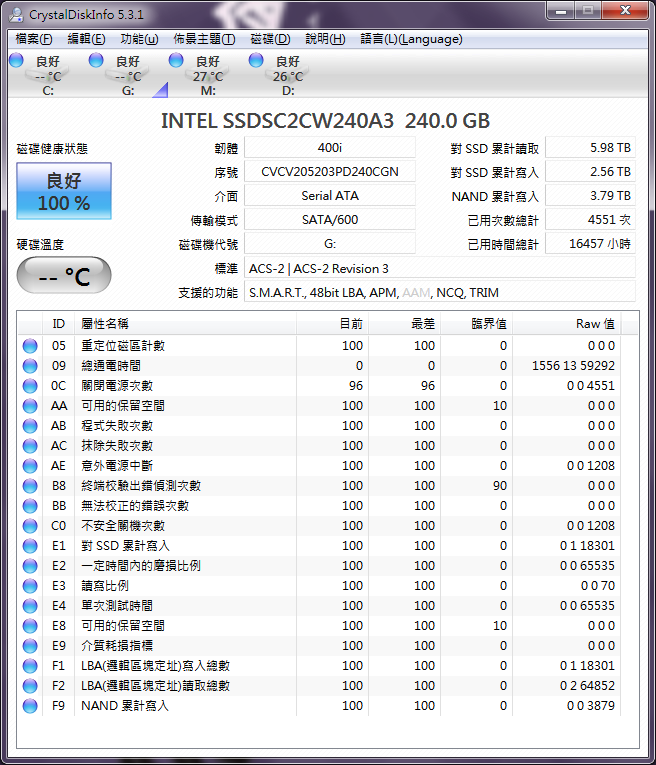The width and height of the screenshot is (656, 765).
Task: Click status orb for E8 可用的保留空間
Action: 30,625
